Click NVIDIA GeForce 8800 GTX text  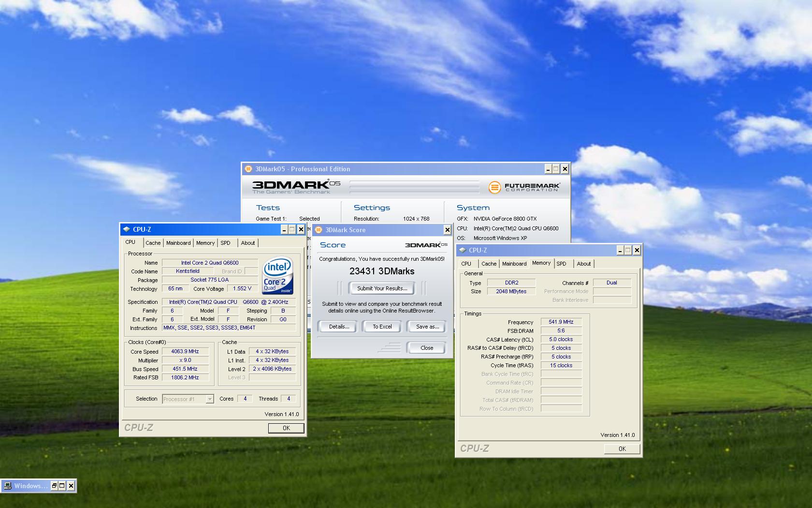(505, 219)
